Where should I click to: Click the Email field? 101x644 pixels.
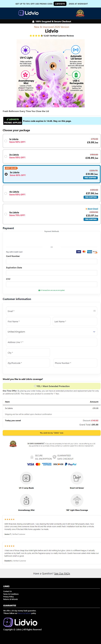tap(52, 311)
